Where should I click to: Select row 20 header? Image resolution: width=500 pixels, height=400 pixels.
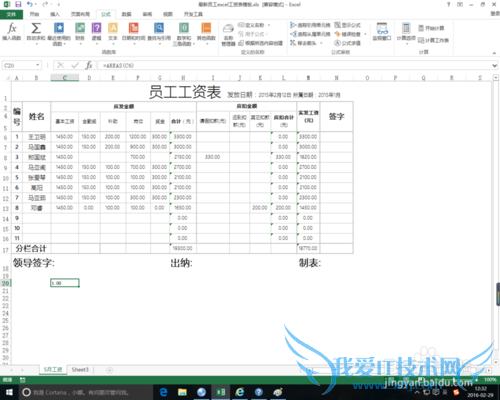(6, 283)
